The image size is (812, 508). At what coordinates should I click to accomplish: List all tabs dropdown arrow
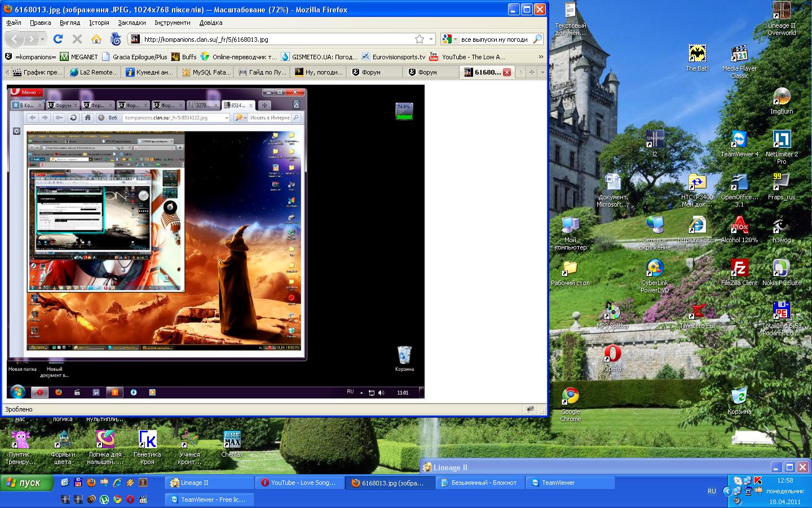click(x=542, y=72)
